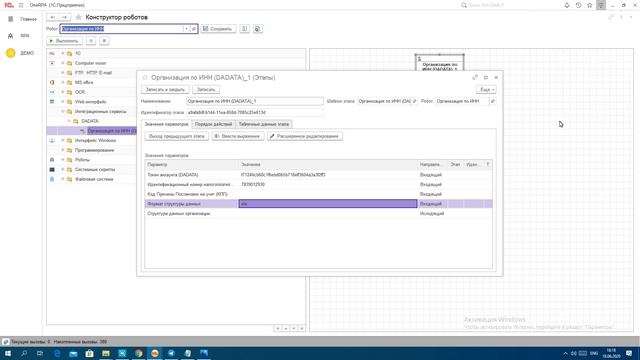
Task: Select the Код Причины Постановки на учет row
Action: [318, 194]
